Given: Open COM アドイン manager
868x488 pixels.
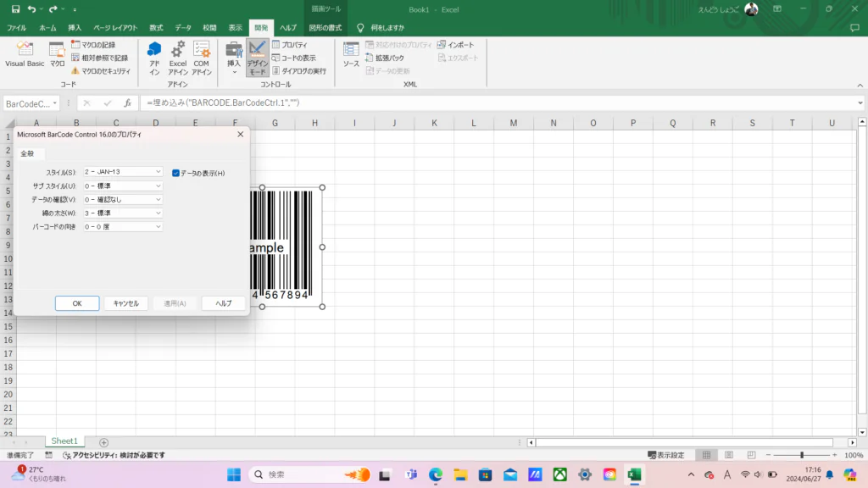Looking at the screenshot, I should 202,58.
